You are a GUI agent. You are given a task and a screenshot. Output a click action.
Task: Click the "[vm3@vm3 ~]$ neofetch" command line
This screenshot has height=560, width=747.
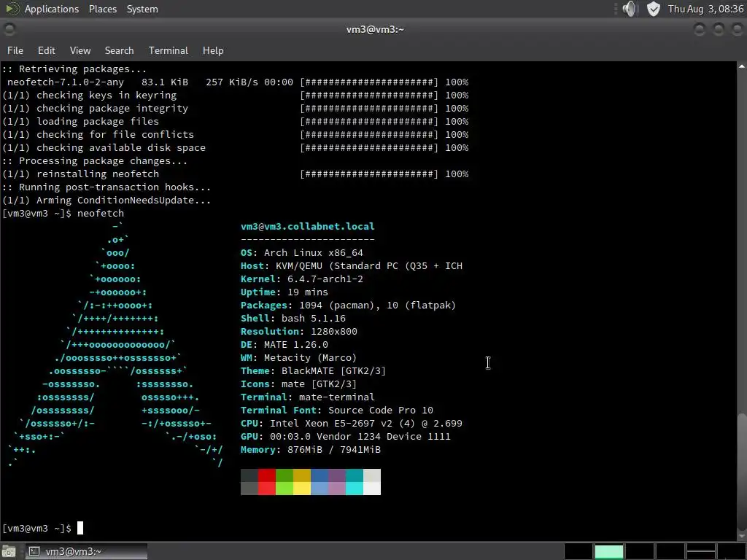tap(63, 214)
